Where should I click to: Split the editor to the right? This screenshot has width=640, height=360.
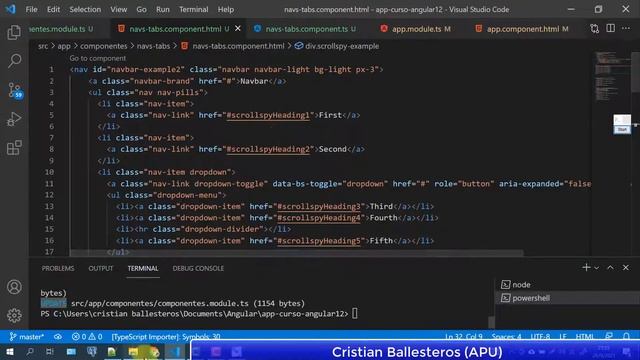[610, 29]
